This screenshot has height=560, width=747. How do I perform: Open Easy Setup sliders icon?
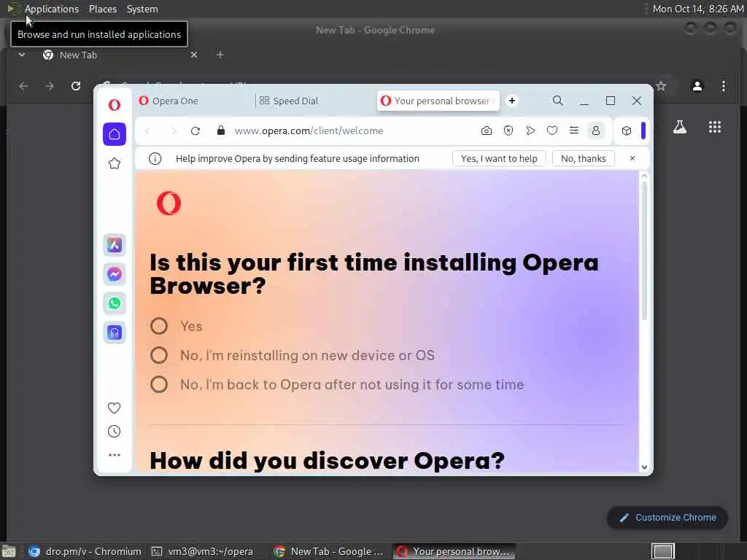click(574, 131)
